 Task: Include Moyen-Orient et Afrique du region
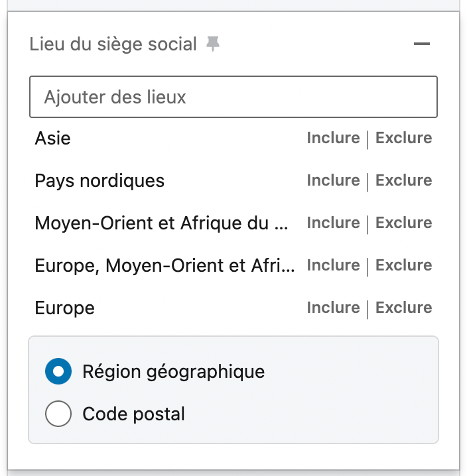(333, 223)
